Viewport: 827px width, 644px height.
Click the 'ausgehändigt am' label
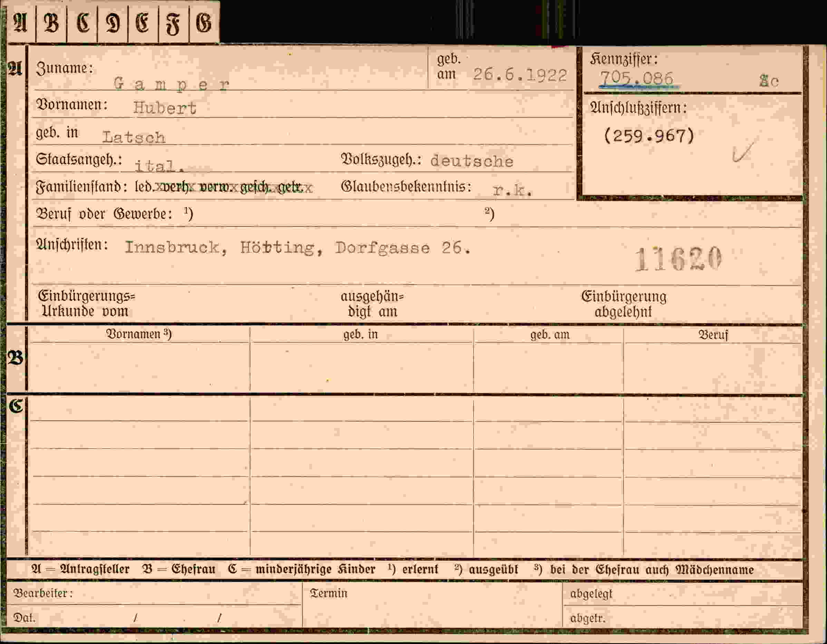[372, 304]
